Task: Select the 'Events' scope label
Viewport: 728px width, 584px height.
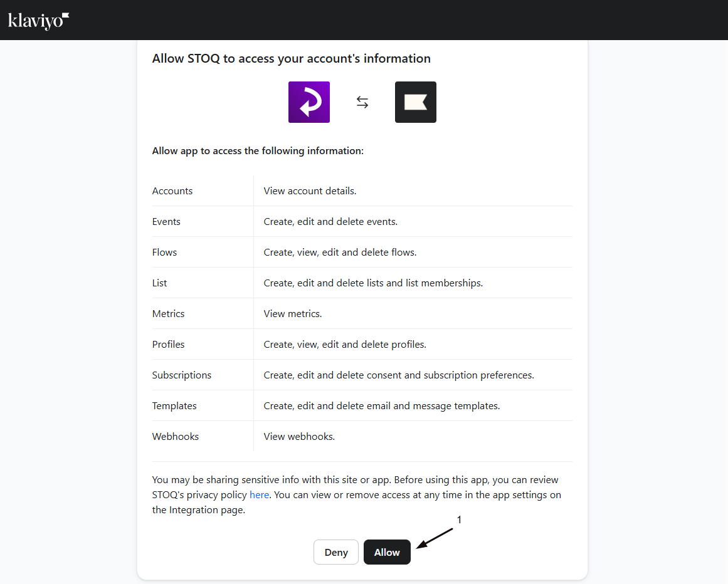Action: click(x=166, y=221)
